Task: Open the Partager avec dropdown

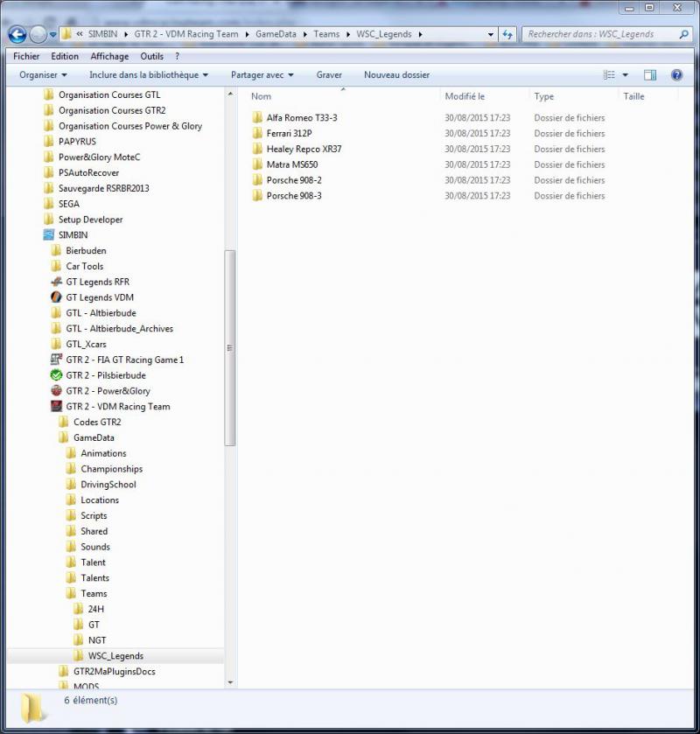Action: 262,75
